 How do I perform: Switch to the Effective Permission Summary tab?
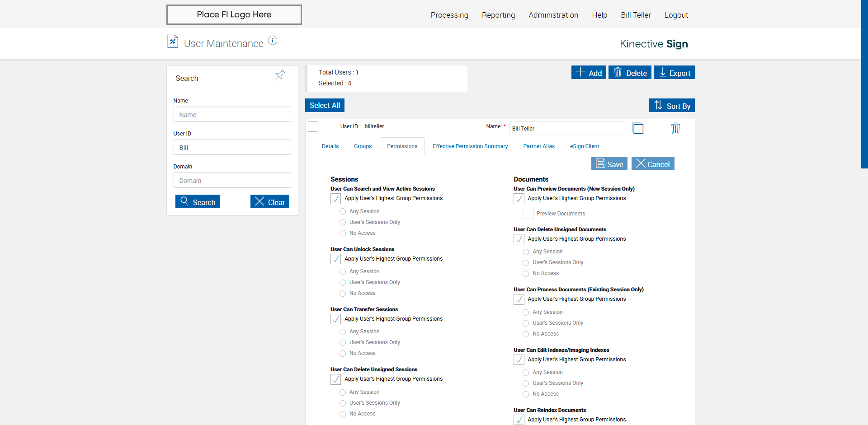click(x=470, y=146)
